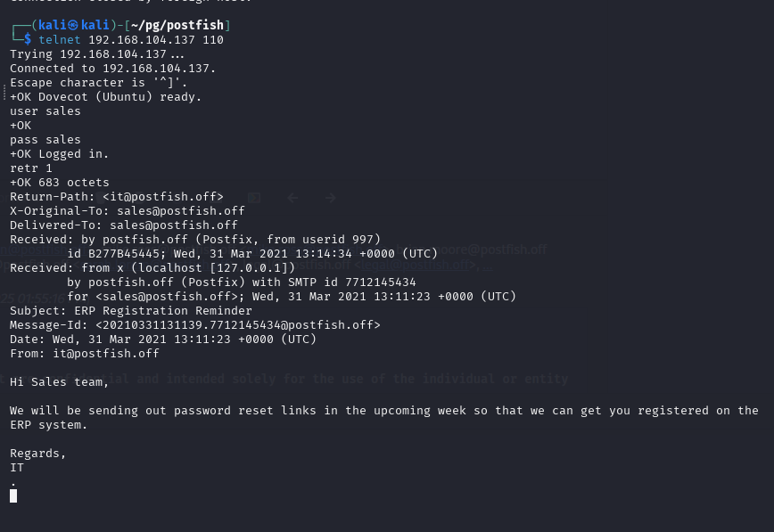Click the "user sales" command line
This screenshot has width=774, height=532.
(45, 111)
